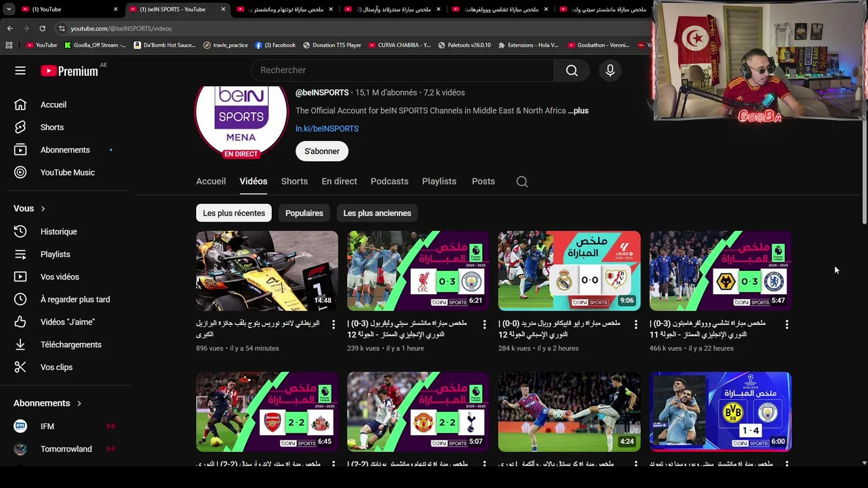Play Wolves 0-3 Chelsea highlights thumbnail
The height and width of the screenshot is (488, 868).
click(x=720, y=270)
